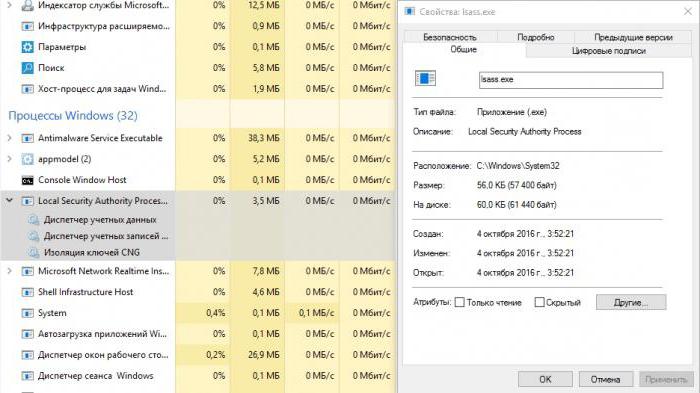Open the Подробно tab
The width and height of the screenshot is (700, 393).
[x=536, y=37]
